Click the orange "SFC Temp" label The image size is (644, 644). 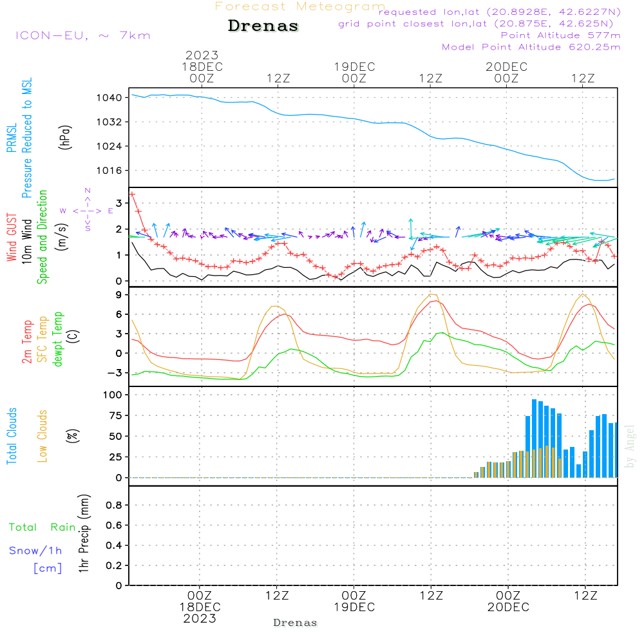click(43, 339)
